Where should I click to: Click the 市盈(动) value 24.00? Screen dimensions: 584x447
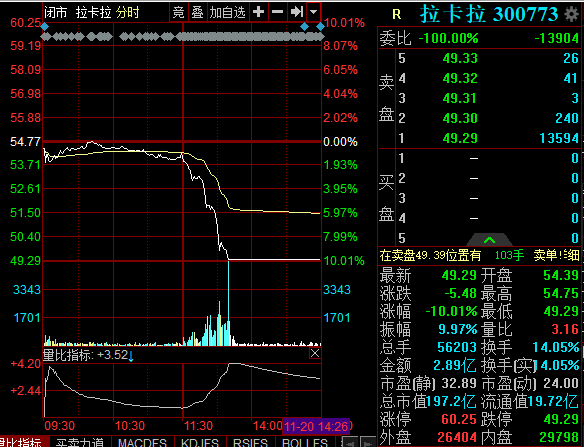point(561,383)
